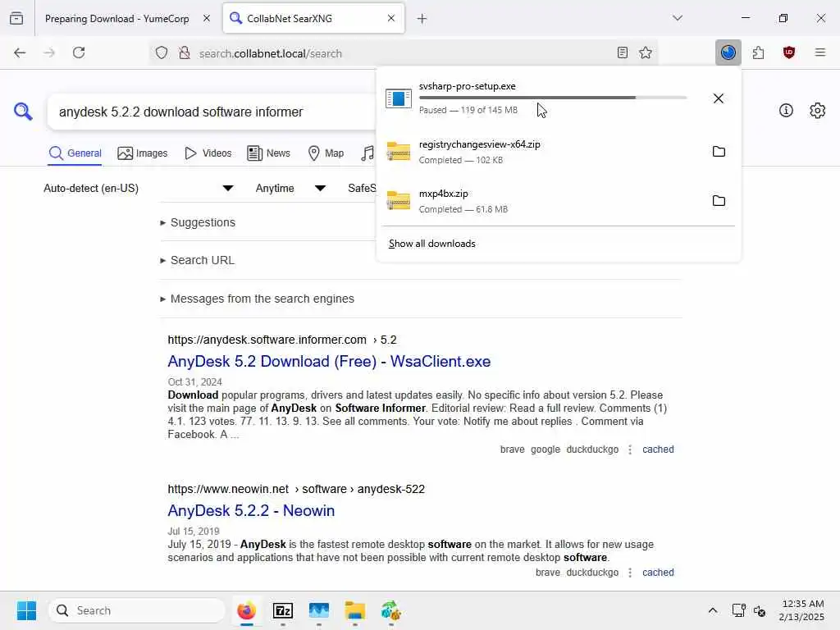Switch to Firefox in the taskbar
The height and width of the screenshot is (630, 840).
point(246,610)
